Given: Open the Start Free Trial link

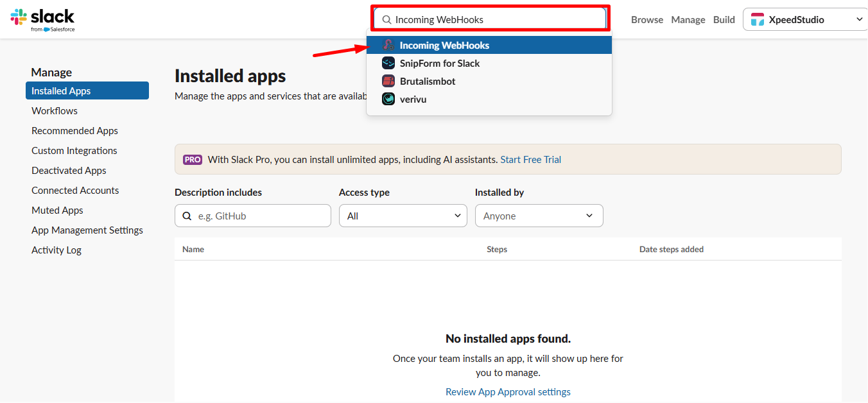Looking at the screenshot, I should pos(530,159).
